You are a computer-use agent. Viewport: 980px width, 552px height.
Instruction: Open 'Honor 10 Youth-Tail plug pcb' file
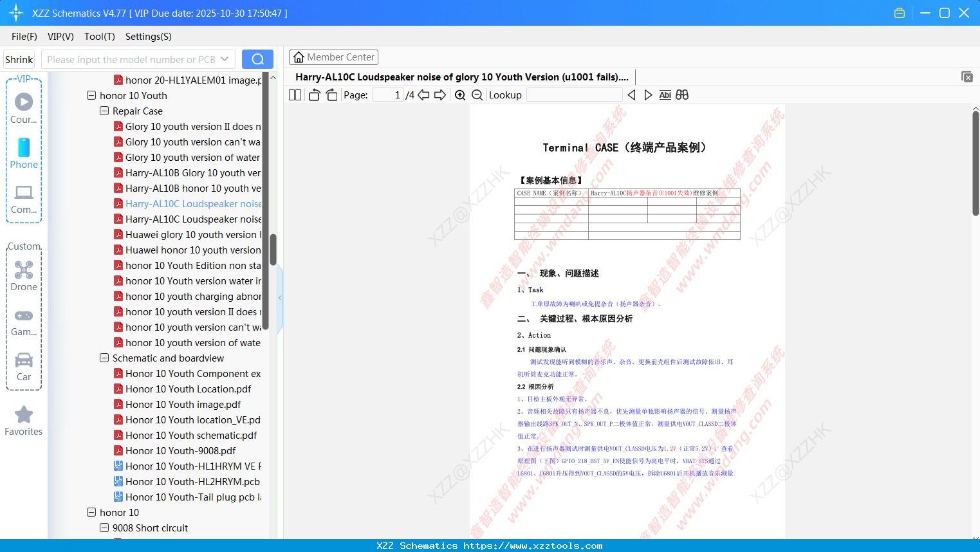click(x=187, y=497)
